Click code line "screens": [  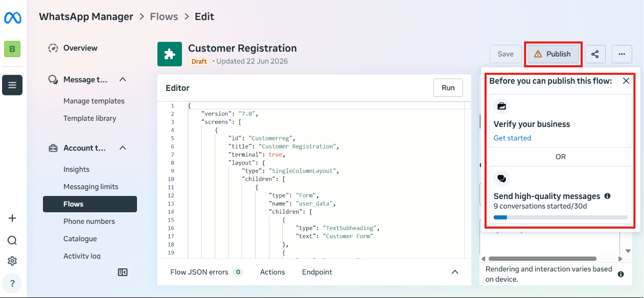point(221,122)
